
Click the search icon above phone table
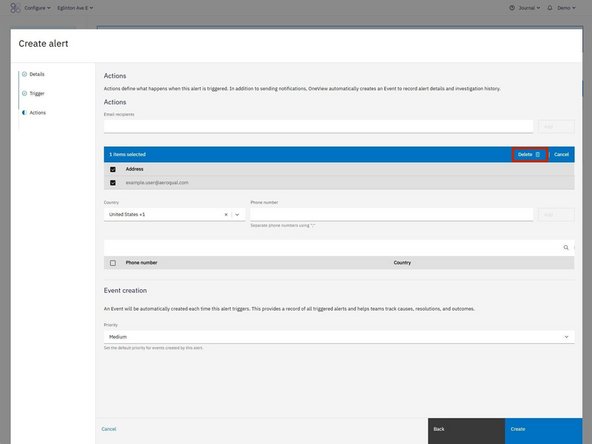(x=566, y=248)
